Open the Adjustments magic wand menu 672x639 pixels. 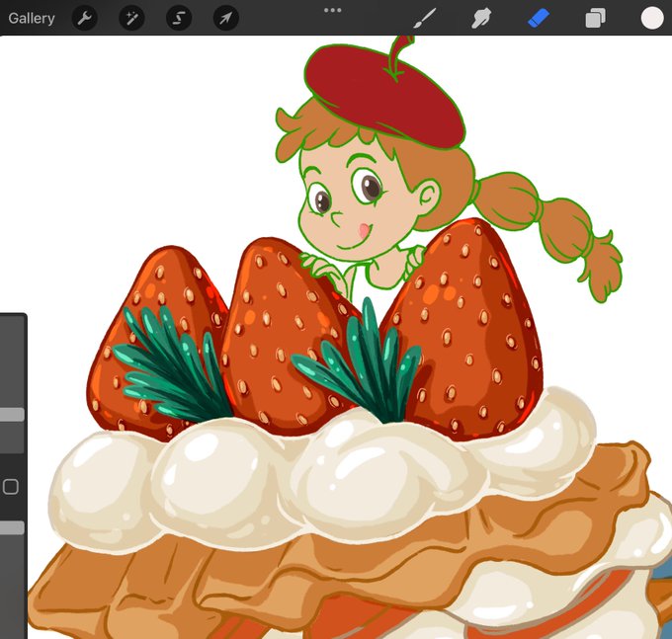(x=131, y=19)
